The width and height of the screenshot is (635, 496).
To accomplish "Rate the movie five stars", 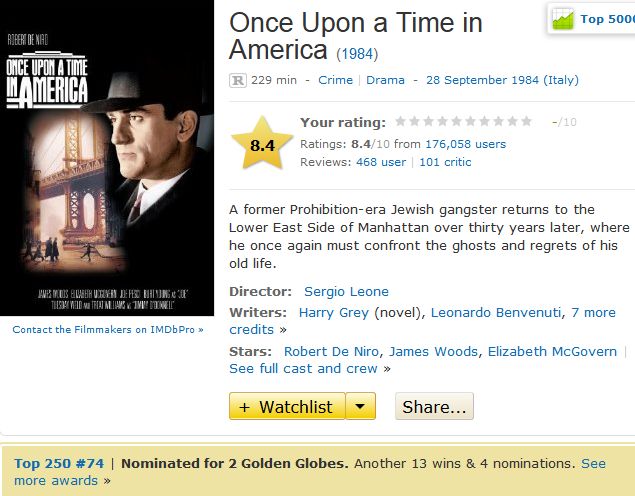I will (x=457, y=122).
